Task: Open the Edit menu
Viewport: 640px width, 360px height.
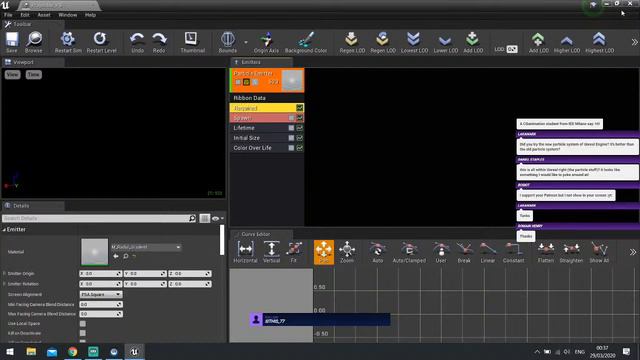Action: 25,15
